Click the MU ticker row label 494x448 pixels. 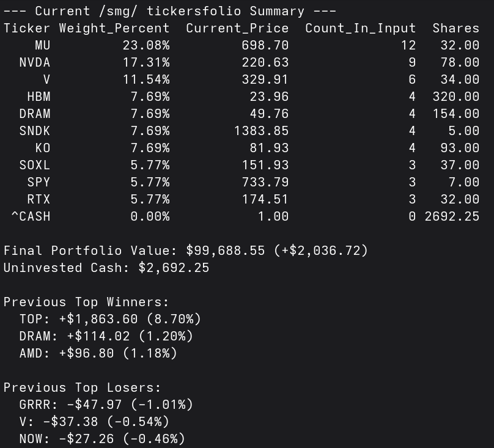pyautogui.click(x=43, y=45)
